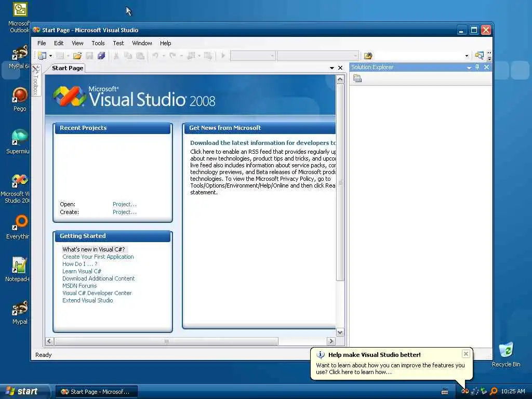Click Download Additional Content link
Viewport: 532px width, 399px height.
[98, 278]
